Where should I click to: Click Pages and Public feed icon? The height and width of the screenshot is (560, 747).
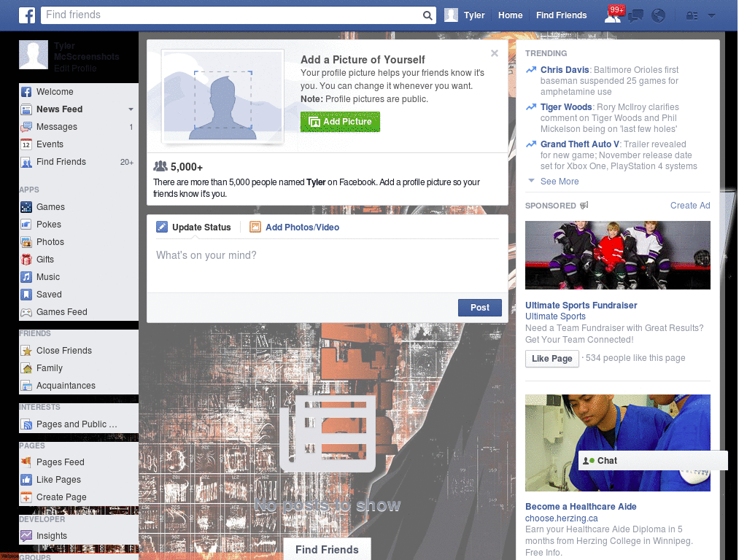[x=26, y=424]
